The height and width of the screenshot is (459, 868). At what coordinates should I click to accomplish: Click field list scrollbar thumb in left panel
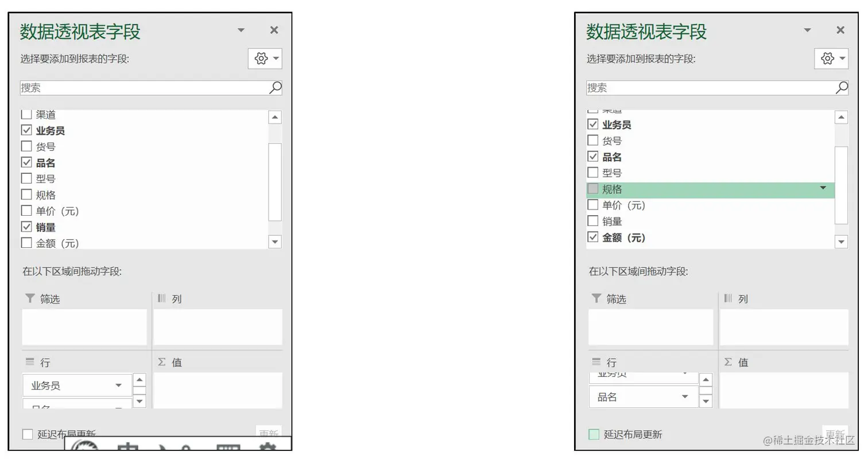tap(275, 182)
